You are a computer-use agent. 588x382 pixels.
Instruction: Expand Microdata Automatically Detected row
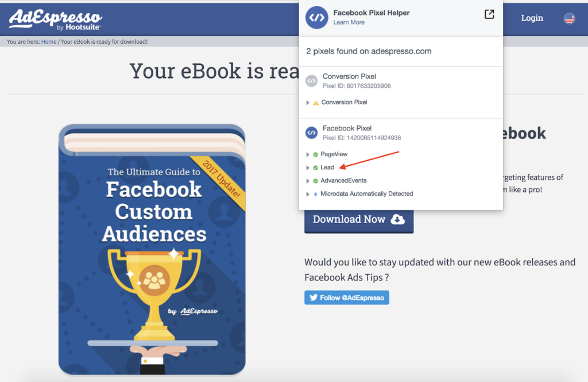click(x=308, y=194)
